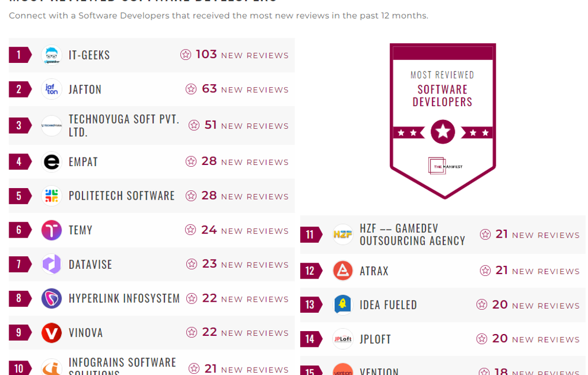The image size is (588, 375).
Task: Click the rank 12 number badge
Action: coord(310,271)
